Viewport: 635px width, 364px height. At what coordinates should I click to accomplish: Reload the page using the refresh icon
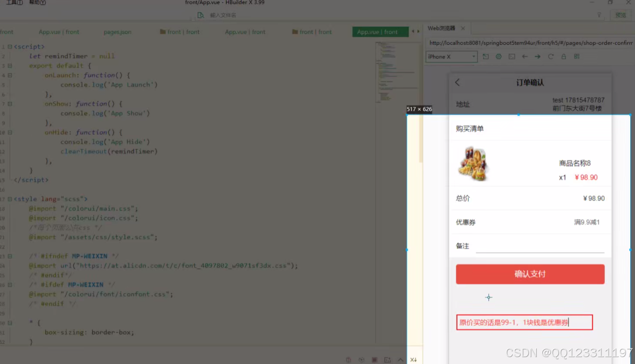[x=550, y=56]
